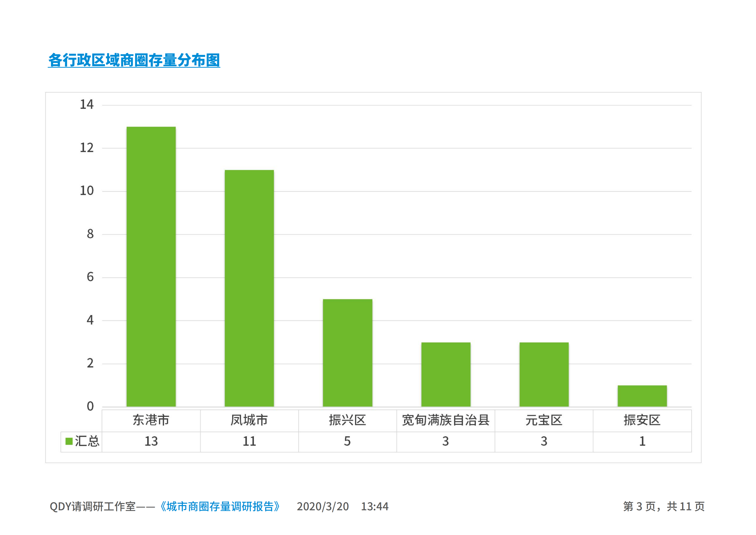Select the 东港市 green bar
Image resolution: width=756 pixels, height=535 pixels.
[x=151, y=266]
